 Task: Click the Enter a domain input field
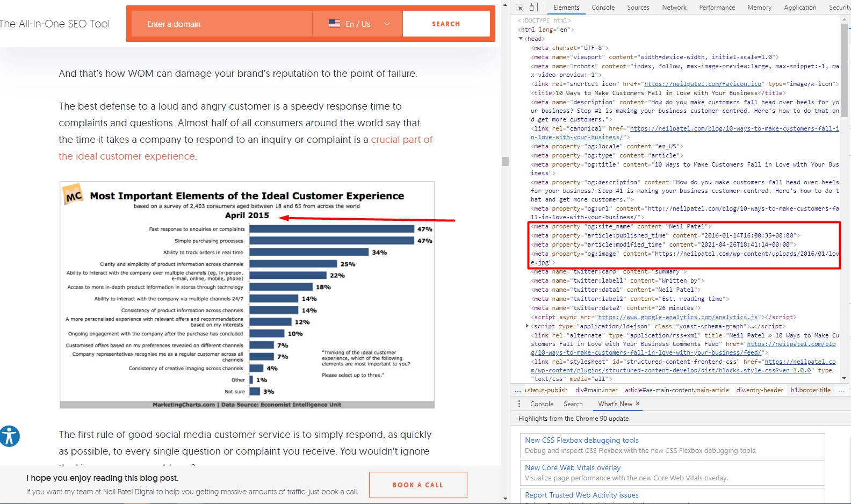tap(222, 24)
